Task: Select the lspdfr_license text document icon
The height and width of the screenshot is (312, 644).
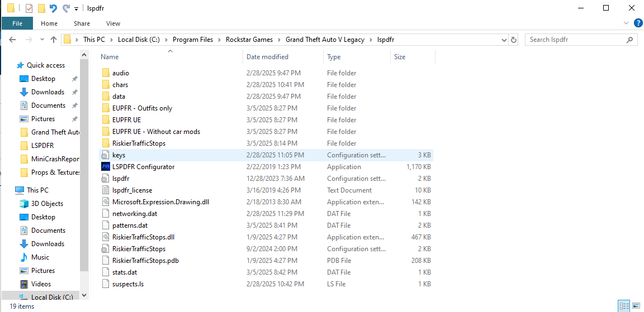Action: [x=106, y=191]
